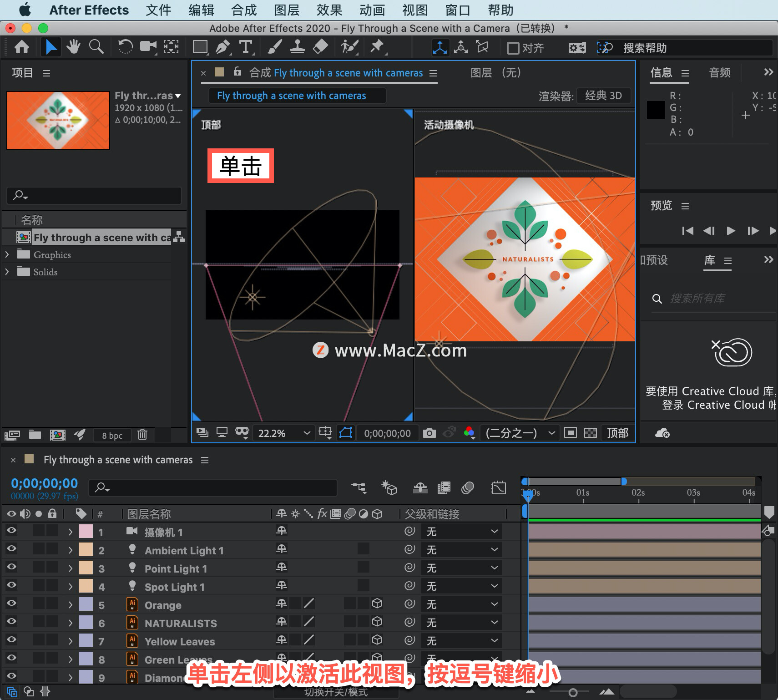Select the Unified Camera tool
The width and height of the screenshot is (778, 700).
148,47
